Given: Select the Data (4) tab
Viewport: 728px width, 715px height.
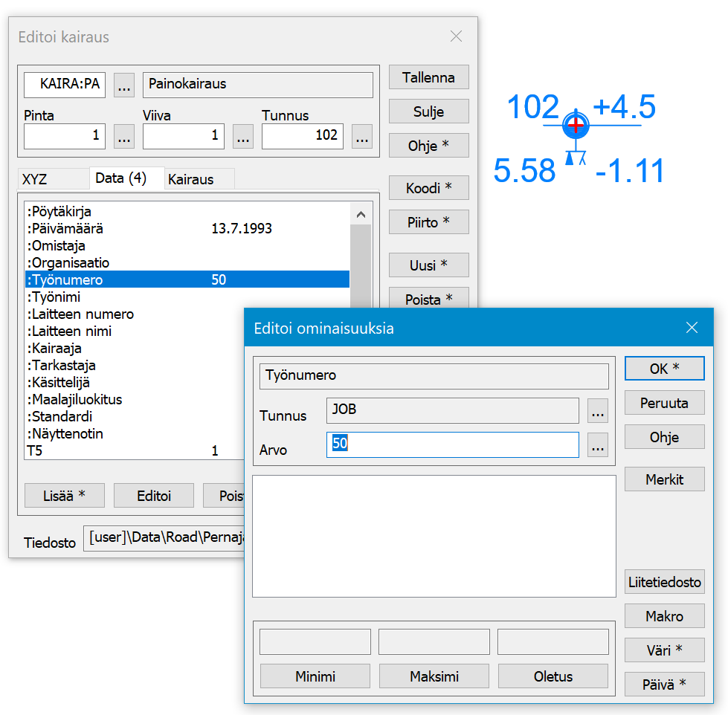Looking at the screenshot, I should 121,178.
